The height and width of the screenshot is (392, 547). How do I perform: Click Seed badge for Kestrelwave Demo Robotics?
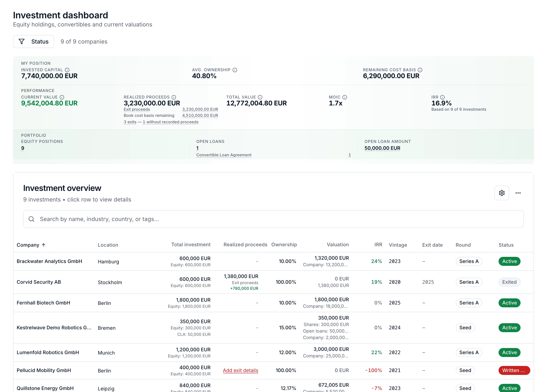[x=465, y=328]
